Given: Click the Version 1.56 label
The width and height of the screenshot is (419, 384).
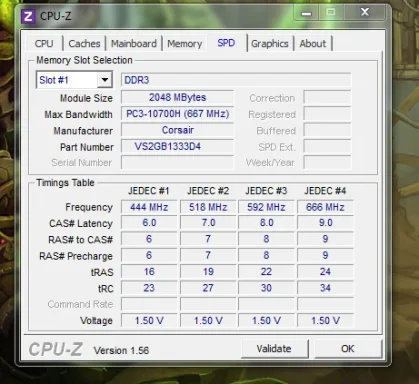Looking at the screenshot, I should (x=121, y=350).
